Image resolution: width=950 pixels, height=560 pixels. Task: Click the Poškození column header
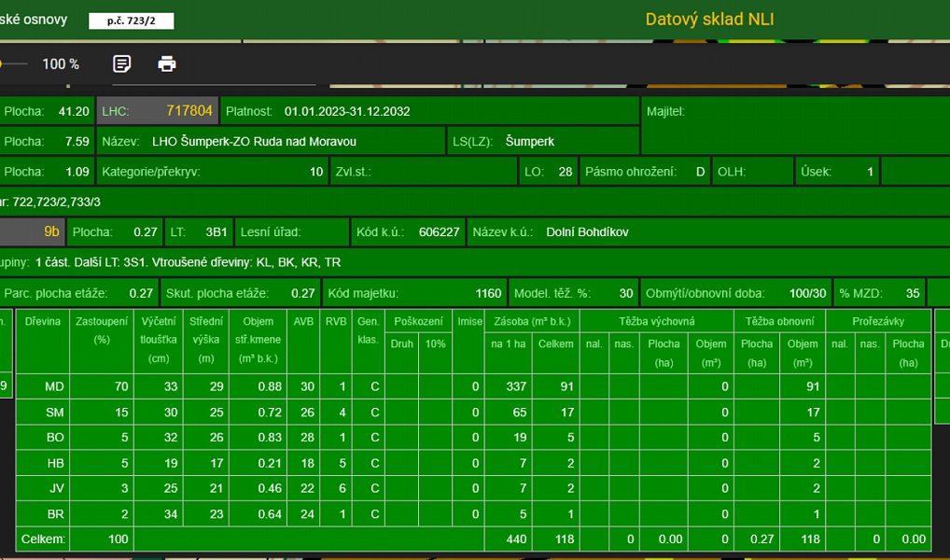419,321
